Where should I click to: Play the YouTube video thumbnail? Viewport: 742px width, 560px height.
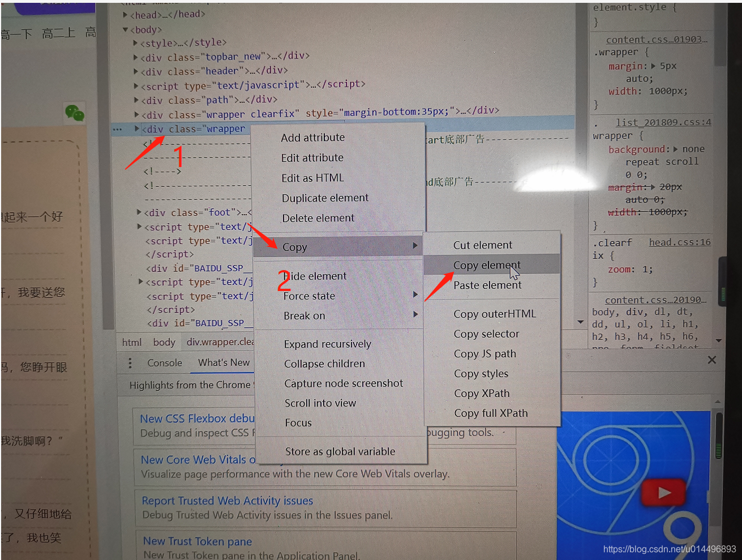tap(664, 493)
